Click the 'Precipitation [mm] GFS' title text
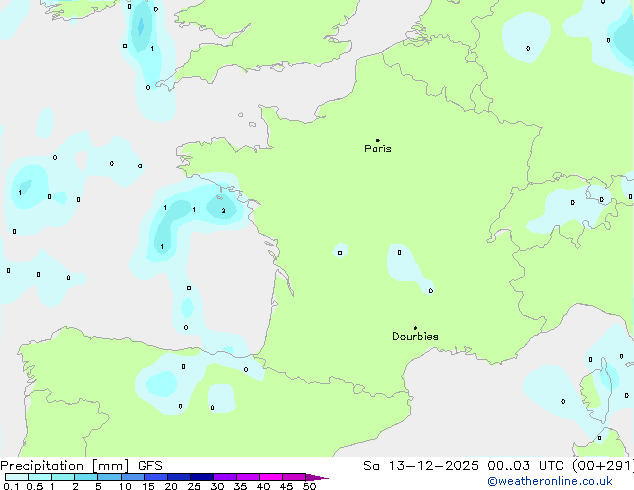Image resolution: width=634 pixels, height=490 pixels. (x=81, y=466)
